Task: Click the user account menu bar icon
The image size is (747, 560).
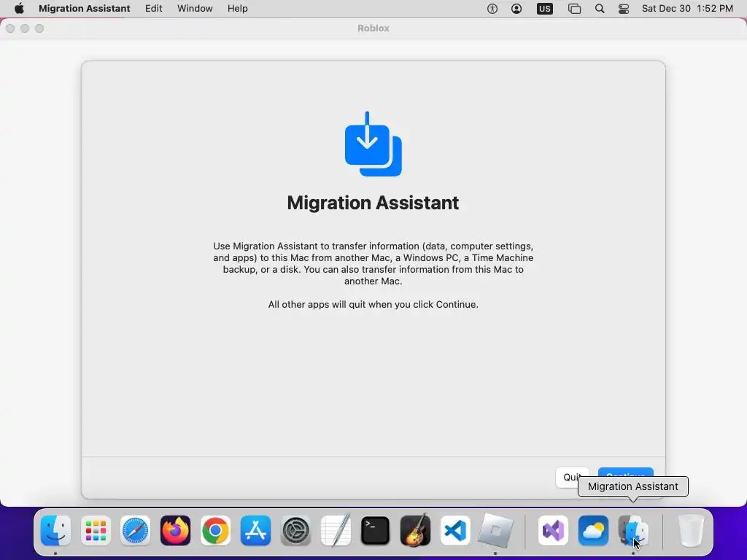Action: (x=516, y=9)
